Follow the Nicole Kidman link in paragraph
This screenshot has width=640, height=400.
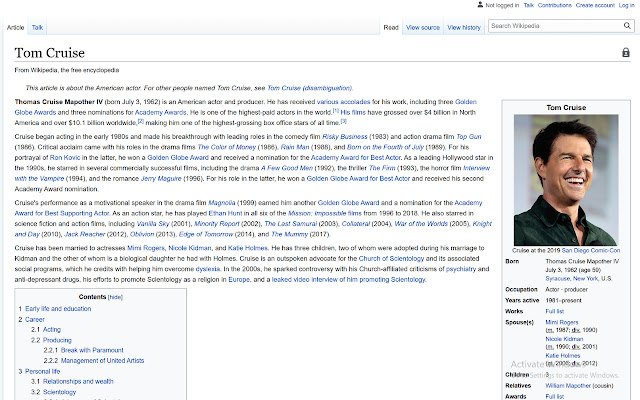[x=190, y=248]
